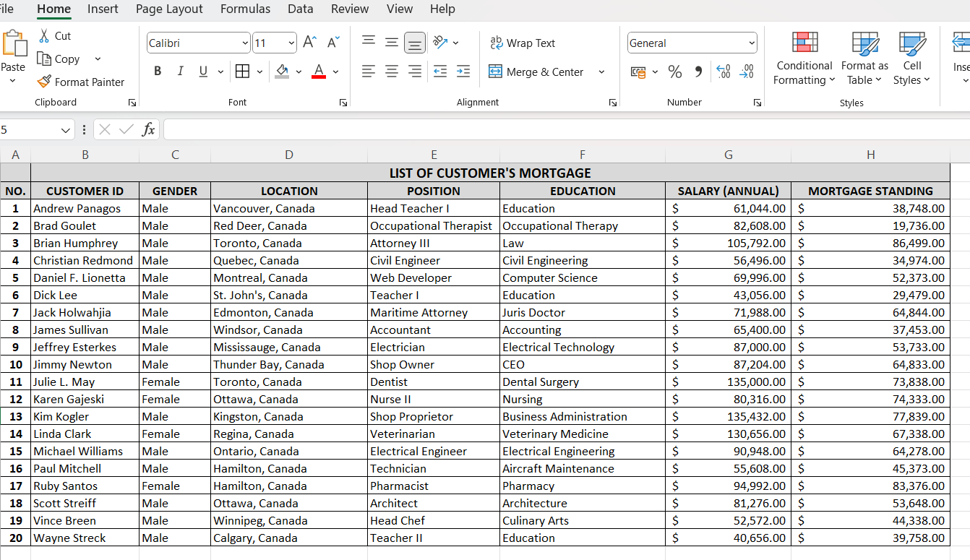Switch to the Formulas tab
The image size is (970, 560).
click(245, 9)
